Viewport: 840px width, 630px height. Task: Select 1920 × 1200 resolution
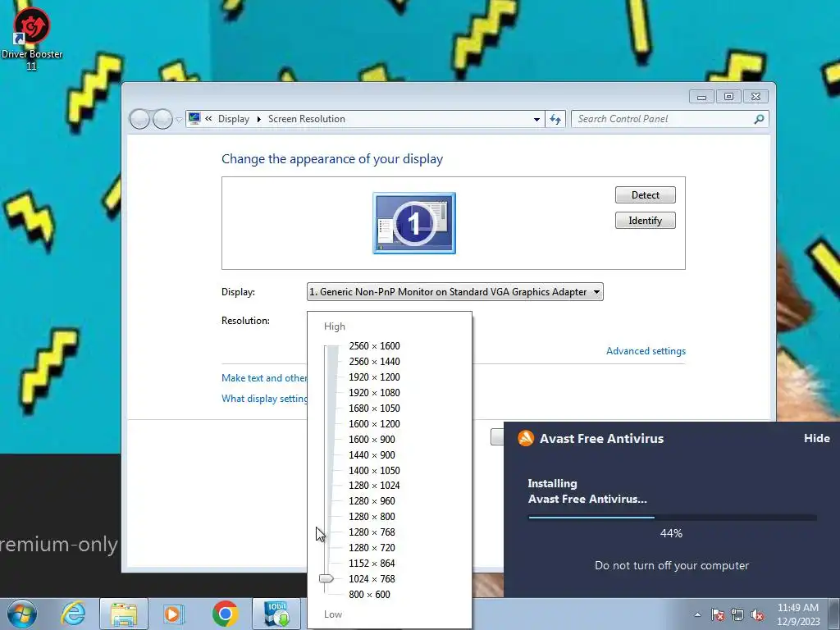(374, 377)
